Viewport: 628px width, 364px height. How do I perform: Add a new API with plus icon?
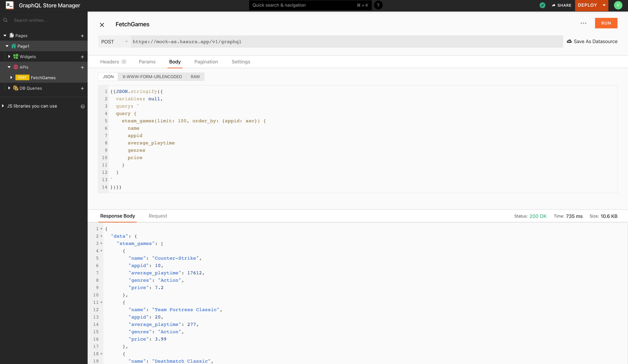(x=82, y=67)
